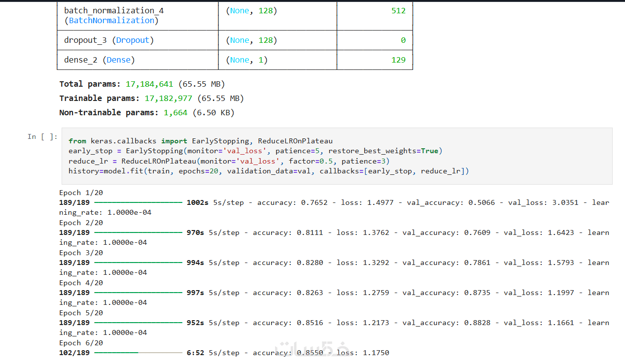Image resolution: width=625 pixels, height=364 pixels.
Task: Click the 6:52 remaining time text
Action: [195, 353]
